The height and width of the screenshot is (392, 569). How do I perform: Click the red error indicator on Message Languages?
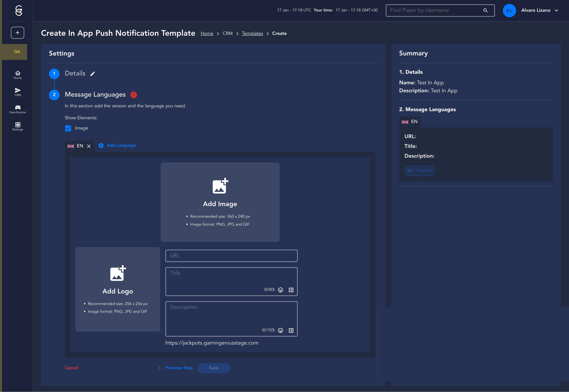pyautogui.click(x=134, y=95)
